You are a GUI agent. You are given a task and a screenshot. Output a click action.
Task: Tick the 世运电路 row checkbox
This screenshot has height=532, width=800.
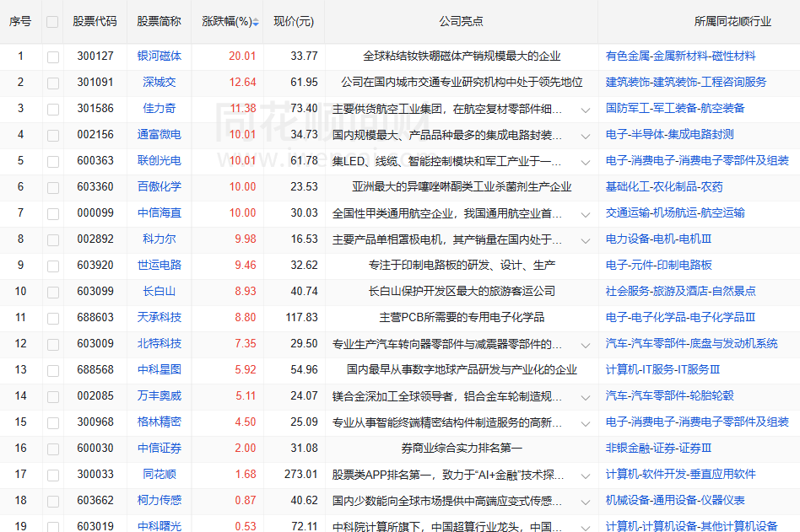click(x=53, y=266)
